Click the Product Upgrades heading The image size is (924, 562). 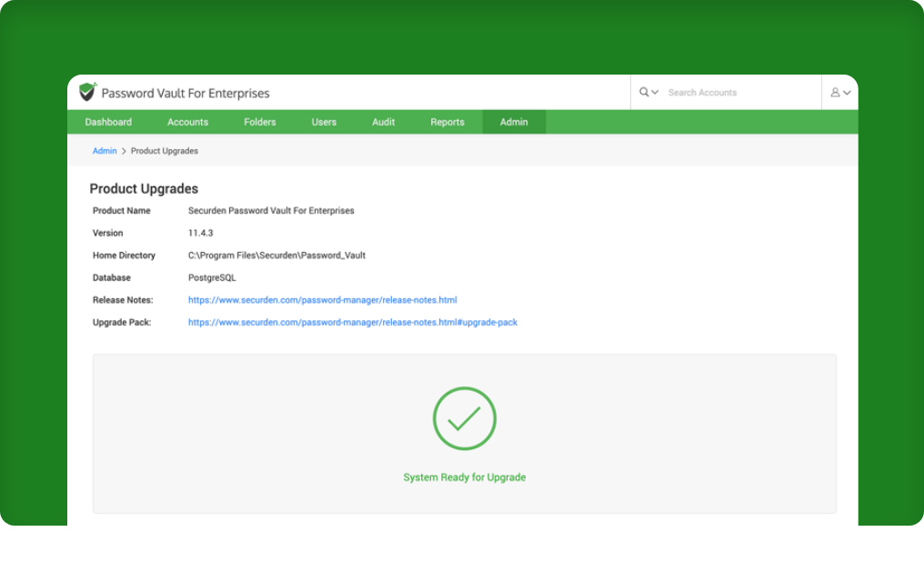(144, 188)
